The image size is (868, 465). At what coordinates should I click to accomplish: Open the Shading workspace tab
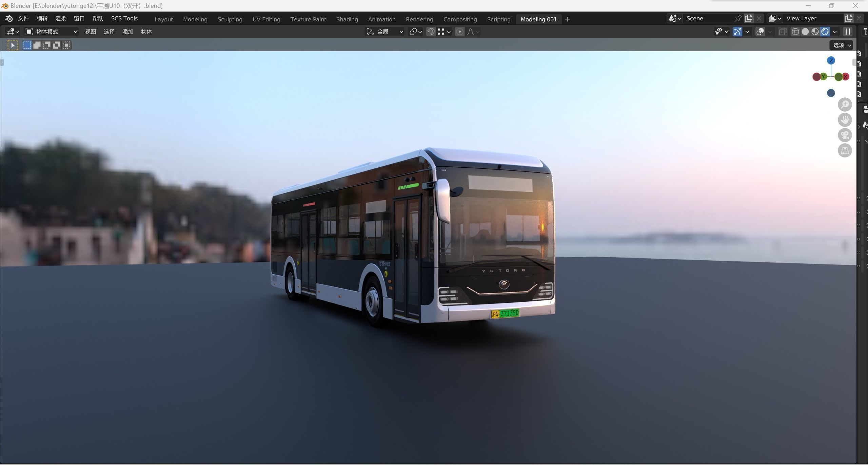coord(347,19)
